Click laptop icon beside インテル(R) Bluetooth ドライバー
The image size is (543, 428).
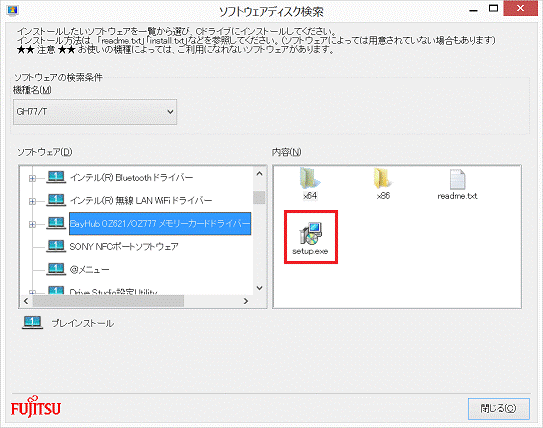click(x=56, y=177)
